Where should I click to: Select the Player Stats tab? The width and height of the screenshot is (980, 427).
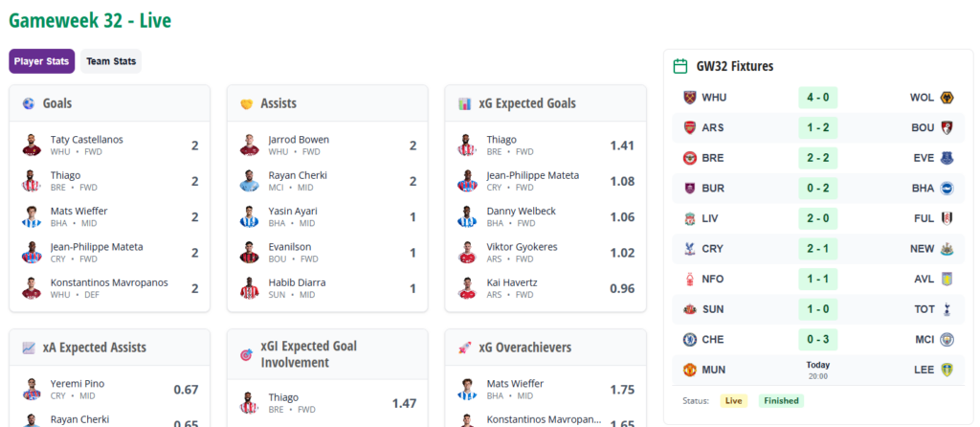click(42, 61)
